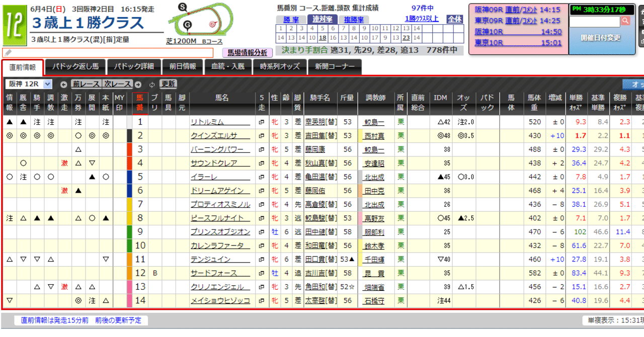644x337 pixels.
Task: Click the 馬場情報分析 button
Action: click(248, 53)
